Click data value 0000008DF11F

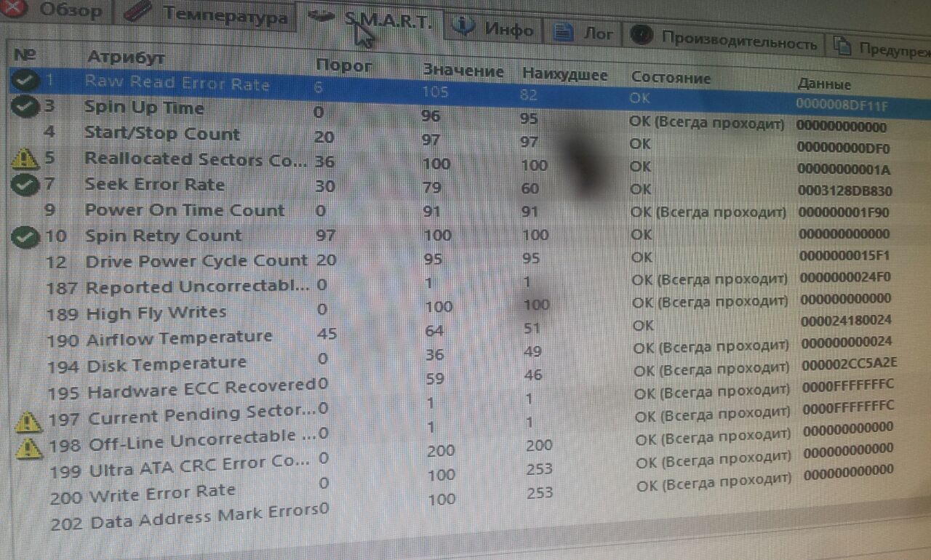coord(843,106)
